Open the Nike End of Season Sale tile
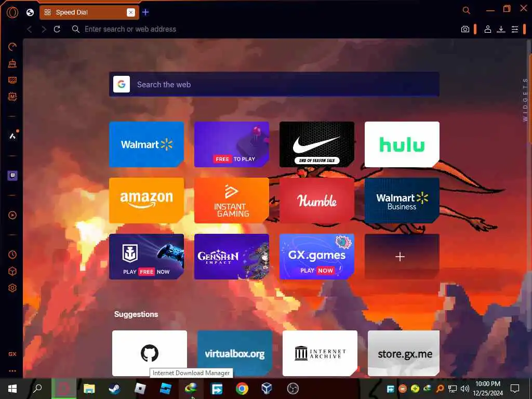Screen dimensions: 532x399 [x=317, y=144]
